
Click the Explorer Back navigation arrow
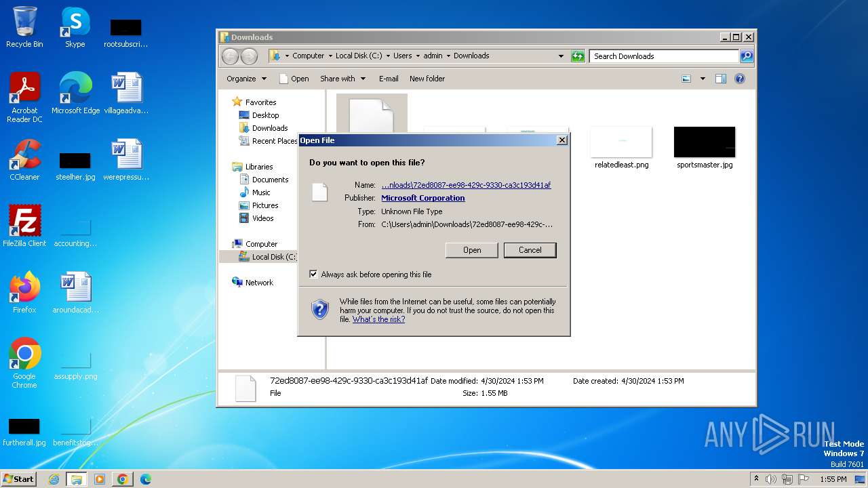tap(231, 56)
